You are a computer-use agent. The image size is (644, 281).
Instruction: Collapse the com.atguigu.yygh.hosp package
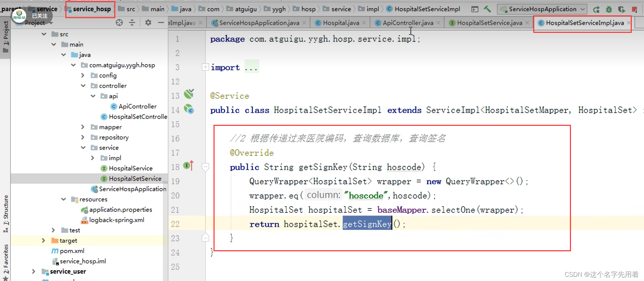(x=73, y=65)
